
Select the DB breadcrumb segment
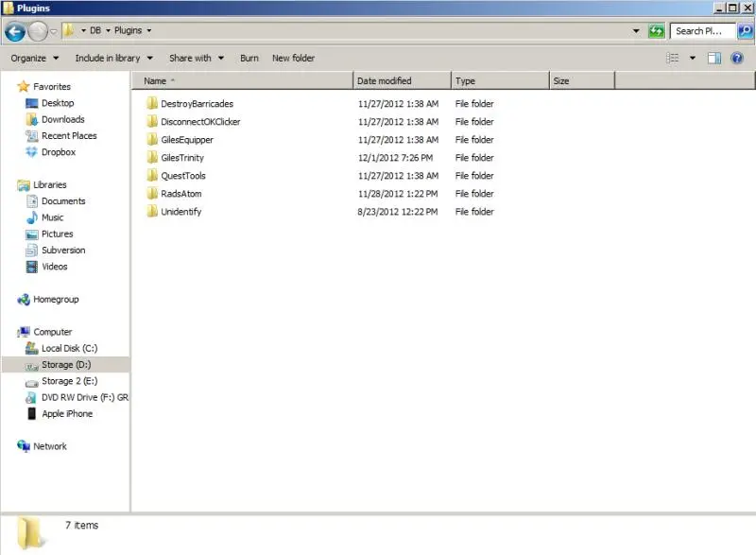point(95,30)
